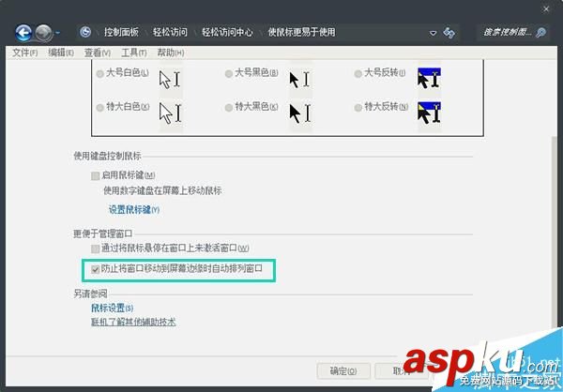Screen dimensions: 563x392
Task: Click the 大号黑色 cursor preview image
Action: [300, 80]
